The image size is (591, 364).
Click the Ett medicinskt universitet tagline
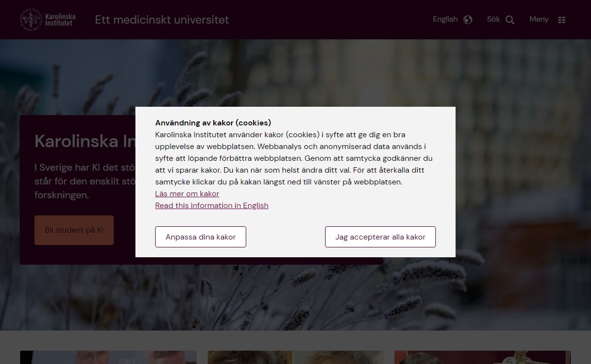point(162,20)
